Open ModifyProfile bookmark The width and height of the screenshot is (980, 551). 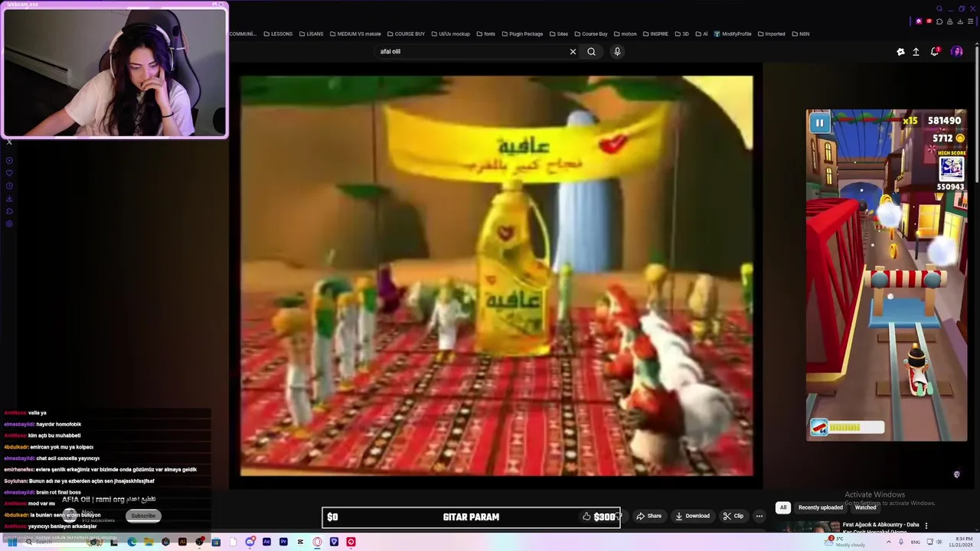pos(733,34)
